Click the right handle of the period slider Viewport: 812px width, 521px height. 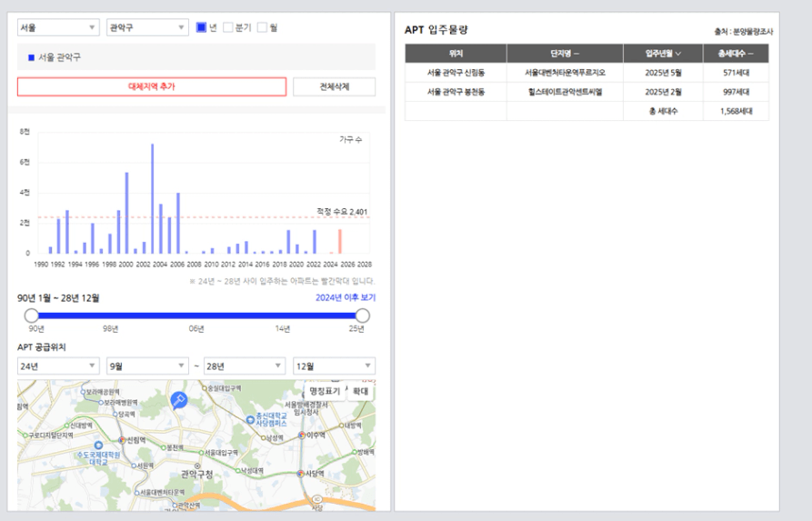363,316
